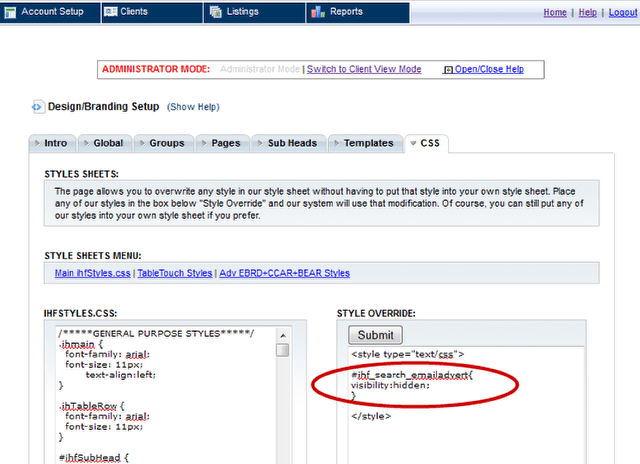Click the Open/Close Help link
Screen dimensions: 640x464
coord(489,69)
